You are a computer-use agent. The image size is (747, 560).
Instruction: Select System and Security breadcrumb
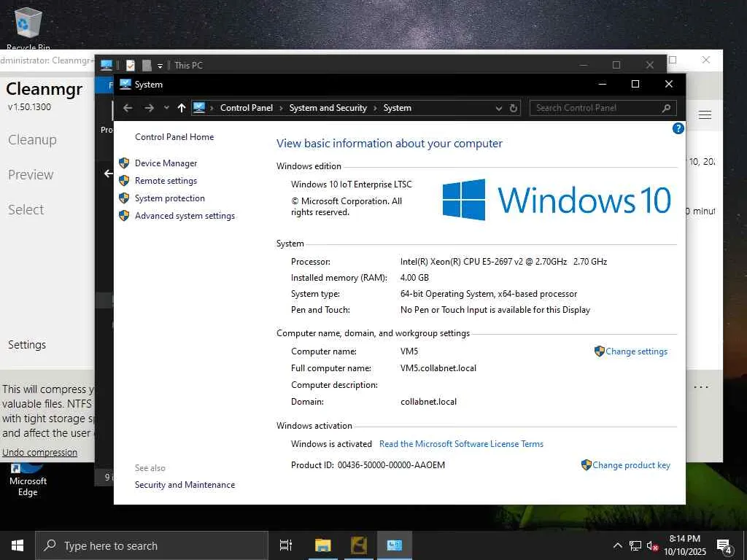pos(328,108)
